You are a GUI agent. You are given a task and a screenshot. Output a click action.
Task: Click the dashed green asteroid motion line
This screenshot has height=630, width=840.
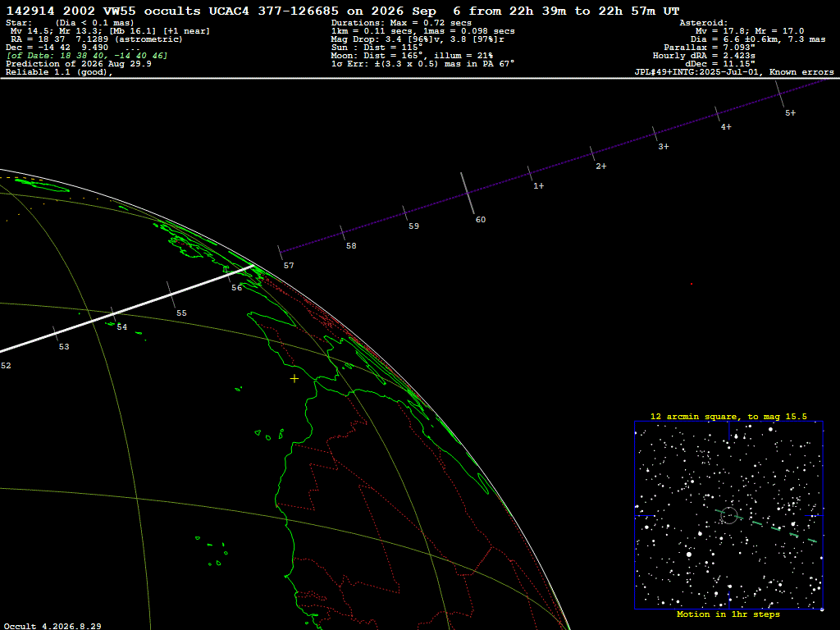(767, 526)
